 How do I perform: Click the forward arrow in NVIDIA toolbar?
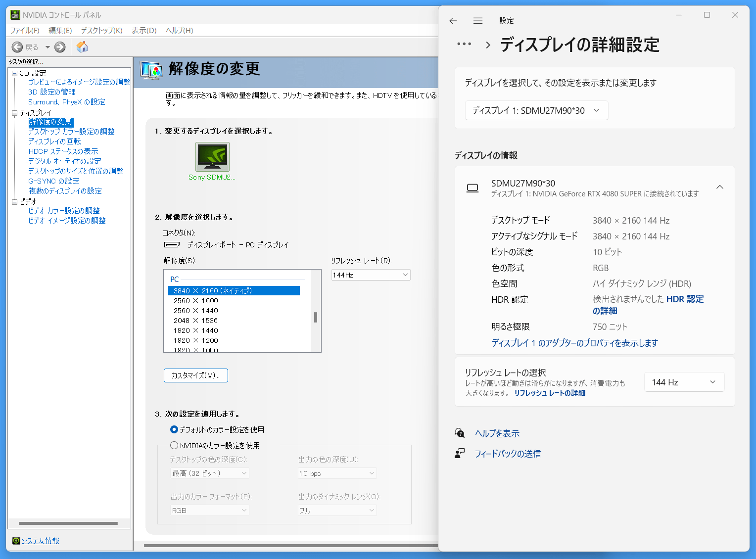(60, 47)
